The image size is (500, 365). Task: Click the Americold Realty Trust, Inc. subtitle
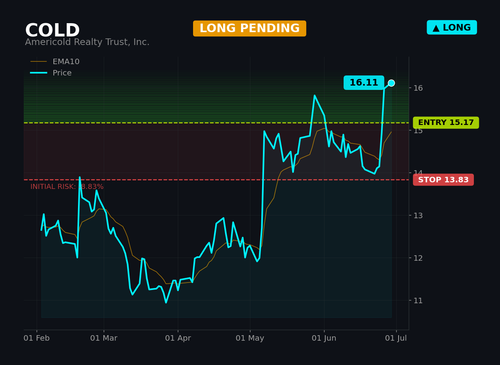[87, 42]
